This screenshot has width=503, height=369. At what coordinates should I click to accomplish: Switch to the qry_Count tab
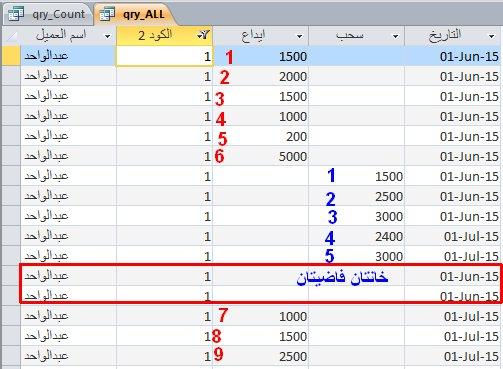[x=47, y=14]
